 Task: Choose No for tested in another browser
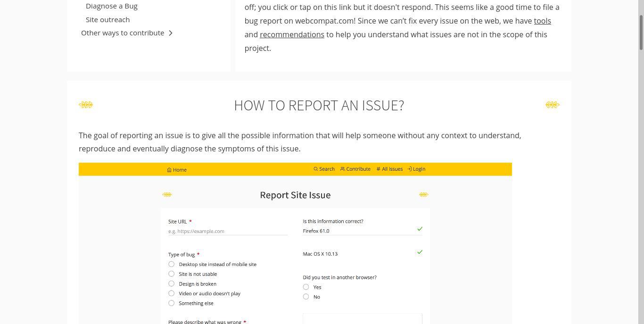(x=306, y=297)
